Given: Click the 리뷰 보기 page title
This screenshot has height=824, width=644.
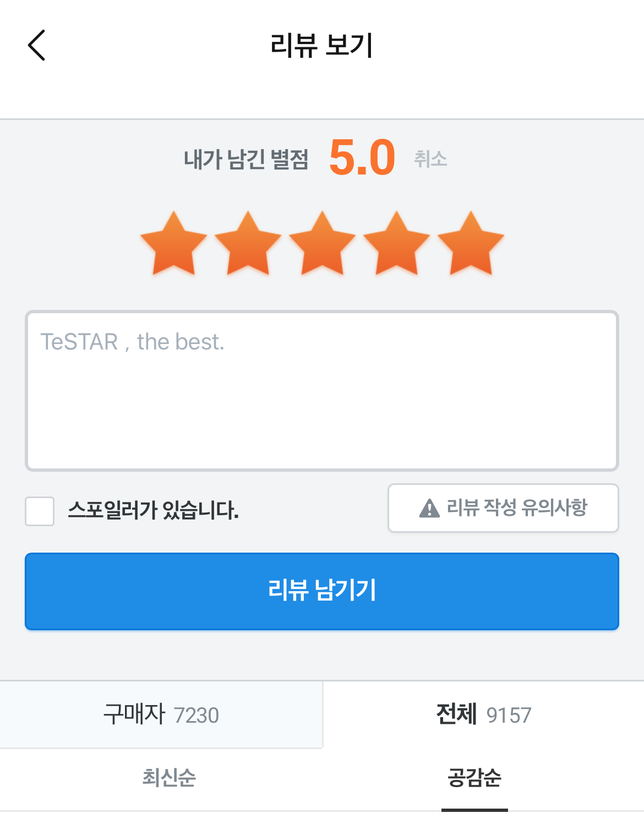Looking at the screenshot, I should [x=322, y=45].
